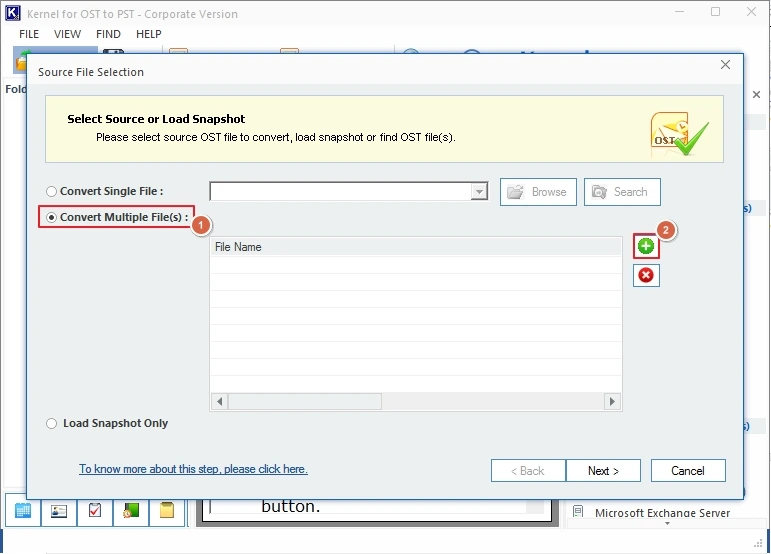Open journal icon in bottom bar
The width and height of the screenshot is (771, 554).
(x=131, y=511)
